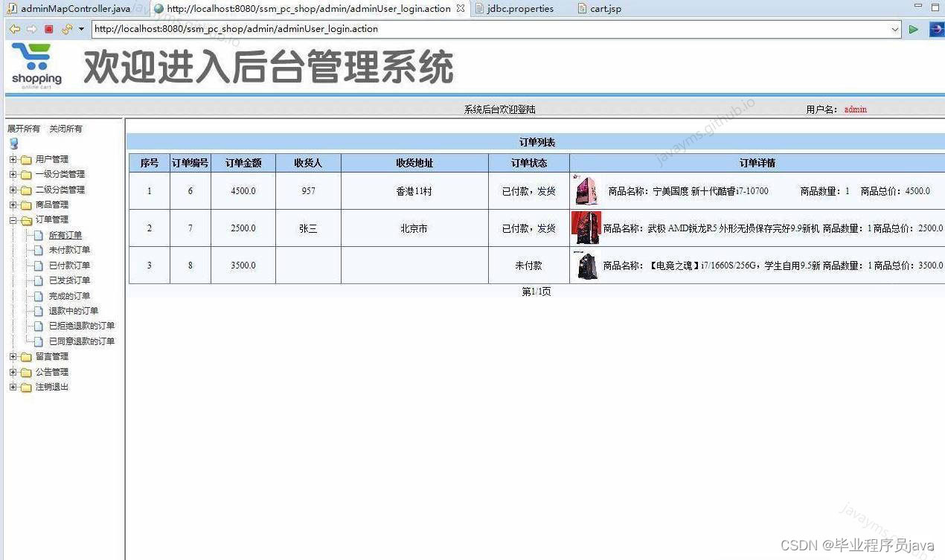Click the user icon above the tree
Image resolution: width=945 pixels, height=560 pixels.
click(13, 143)
